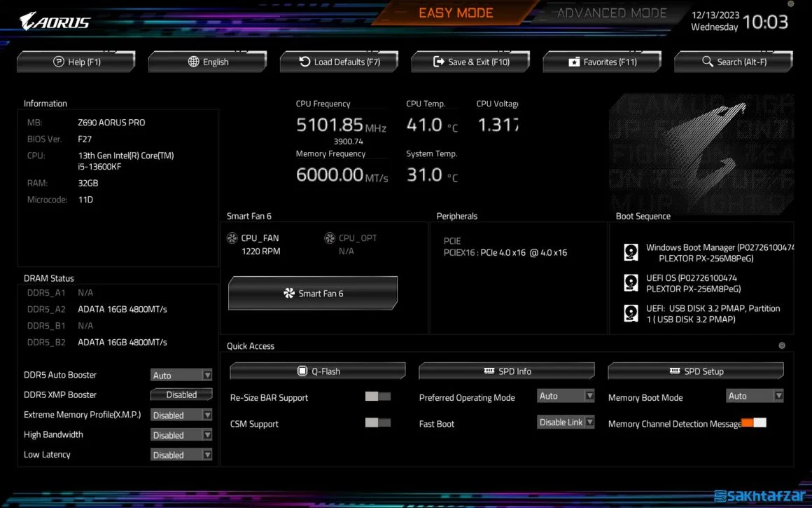The image size is (812, 508).
Task: Click DDR5_B2 ADATA 16GB 4800MT/s row
Action: point(97,342)
